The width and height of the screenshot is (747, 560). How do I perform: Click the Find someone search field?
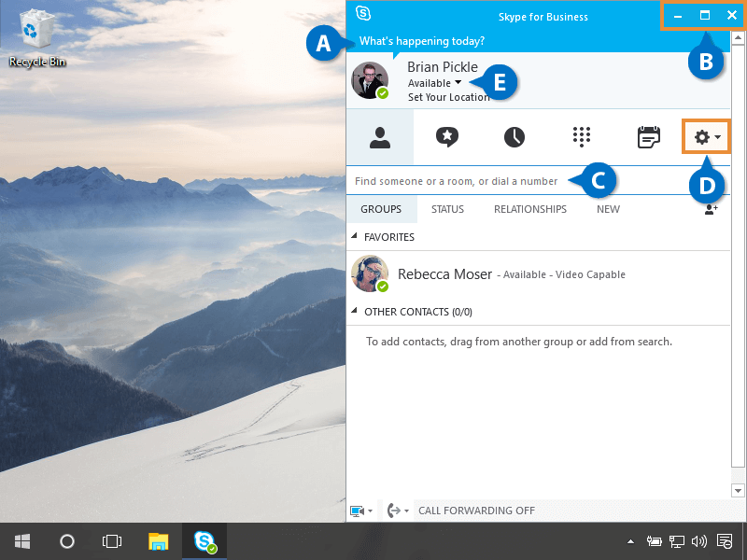point(456,181)
